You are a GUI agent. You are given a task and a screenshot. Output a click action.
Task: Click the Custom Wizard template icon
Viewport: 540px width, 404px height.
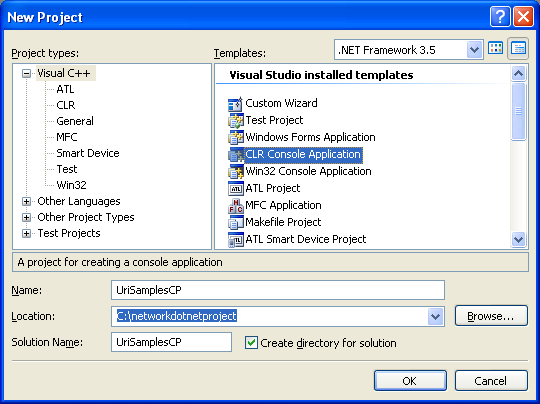coord(236,104)
